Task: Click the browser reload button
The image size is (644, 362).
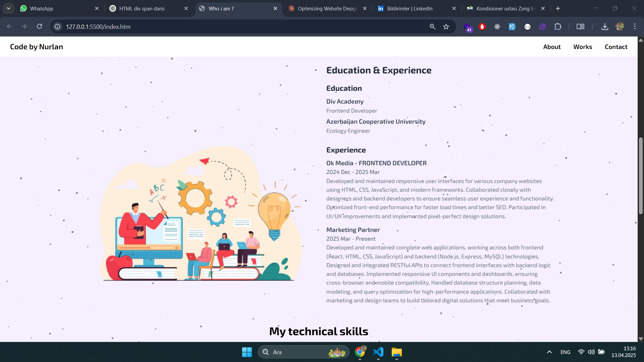Action: [39, 26]
